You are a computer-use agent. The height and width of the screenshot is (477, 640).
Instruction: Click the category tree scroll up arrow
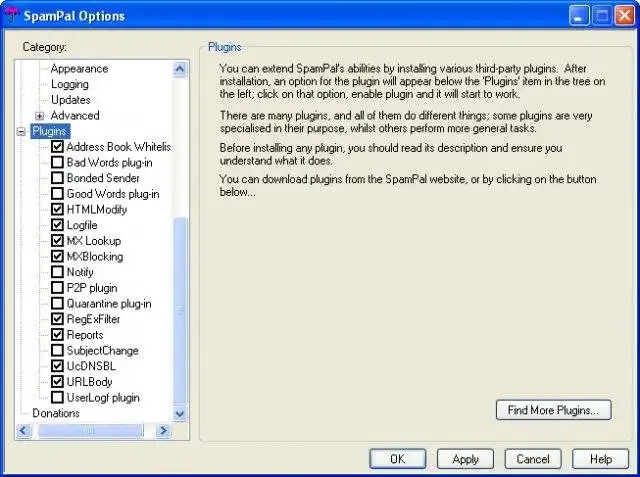point(180,69)
